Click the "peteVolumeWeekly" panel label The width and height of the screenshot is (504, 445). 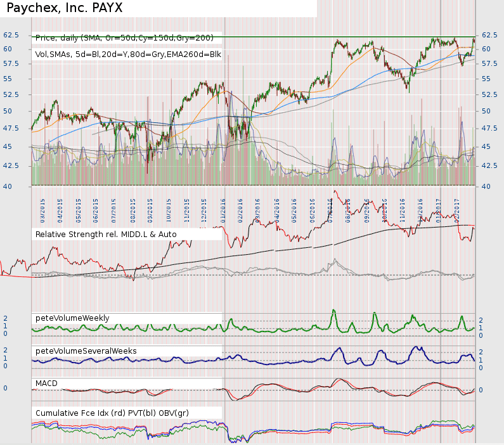point(72,318)
